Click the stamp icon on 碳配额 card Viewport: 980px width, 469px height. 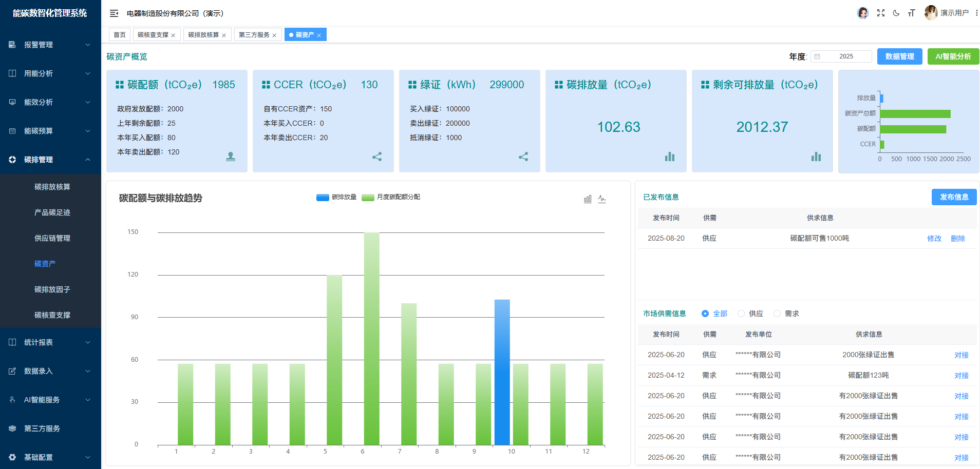point(231,157)
